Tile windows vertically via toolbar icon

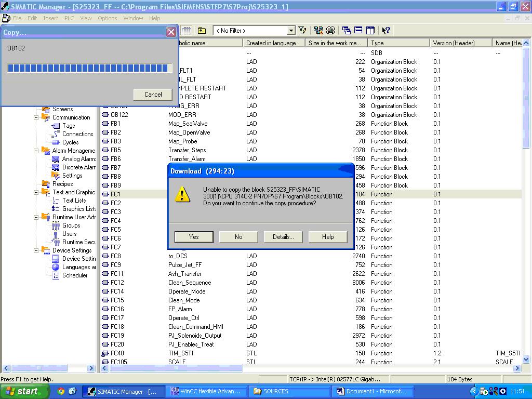click(x=370, y=31)
